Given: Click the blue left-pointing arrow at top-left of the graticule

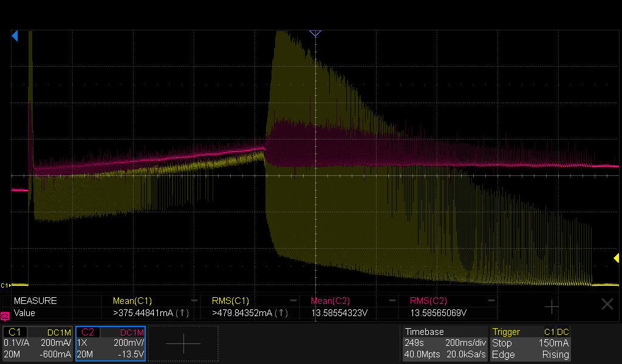Looking at the screenshot, I should (15, 36).
